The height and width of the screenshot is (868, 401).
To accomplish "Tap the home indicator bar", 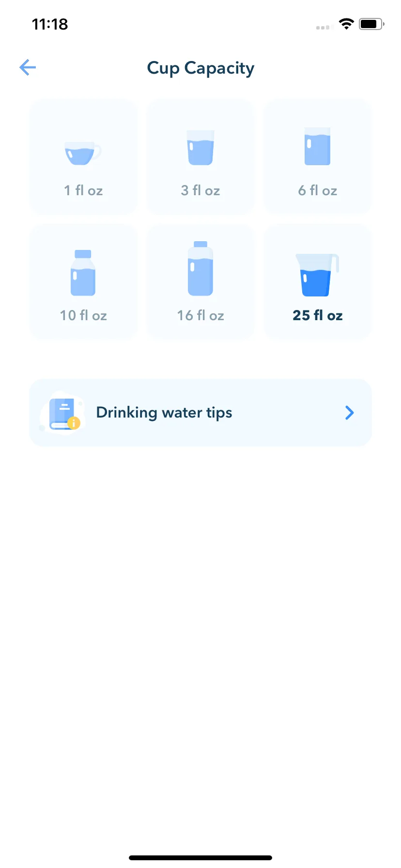I will (x=200, y=857).
